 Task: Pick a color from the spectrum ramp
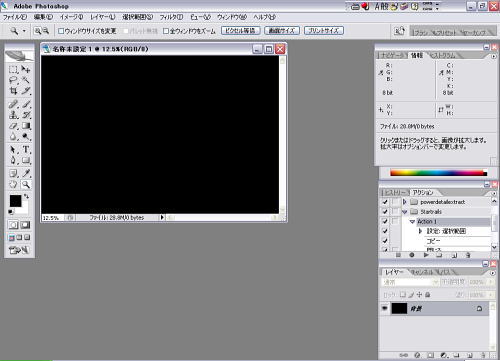point(438,173)
